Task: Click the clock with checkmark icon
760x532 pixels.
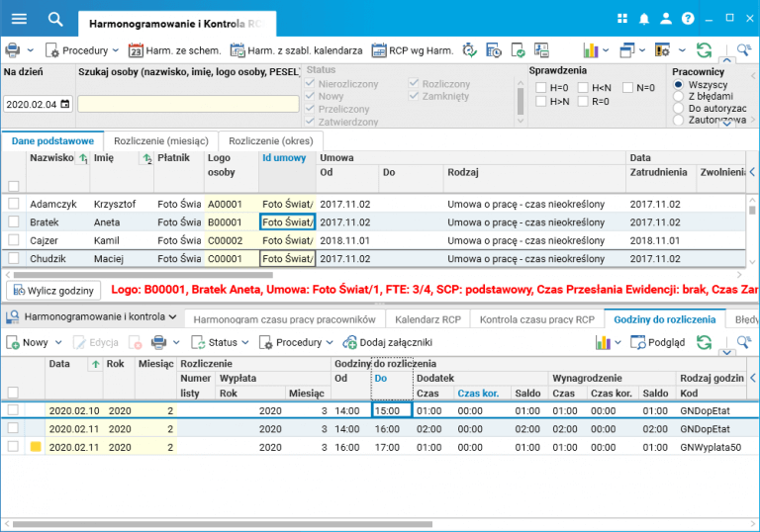Action: click(x=469, y=49)
